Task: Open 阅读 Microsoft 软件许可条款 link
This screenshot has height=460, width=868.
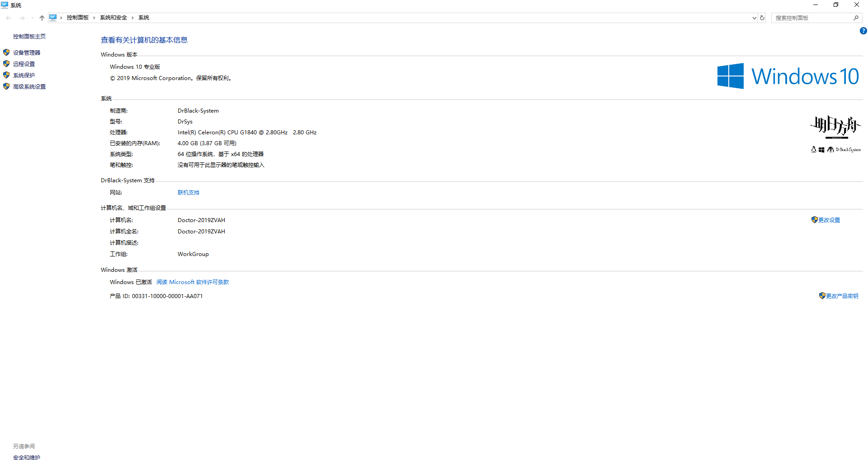Action: (x=193, y=282)
